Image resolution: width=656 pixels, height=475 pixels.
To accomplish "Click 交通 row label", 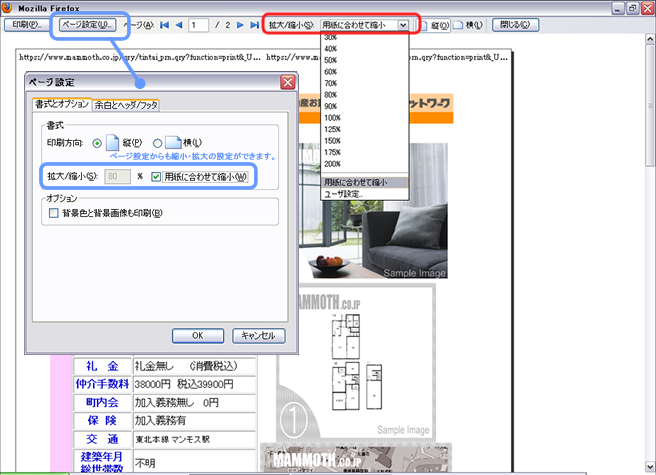I will (102, 439).
